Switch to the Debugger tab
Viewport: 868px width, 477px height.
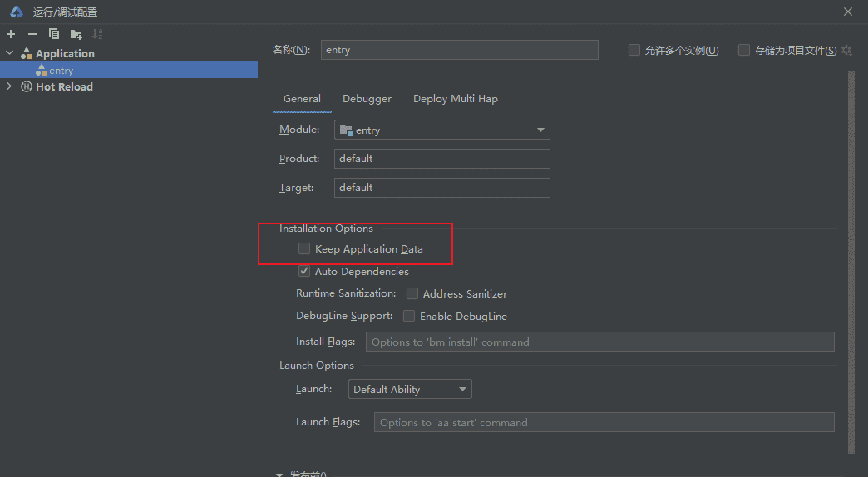click(367, 98)
